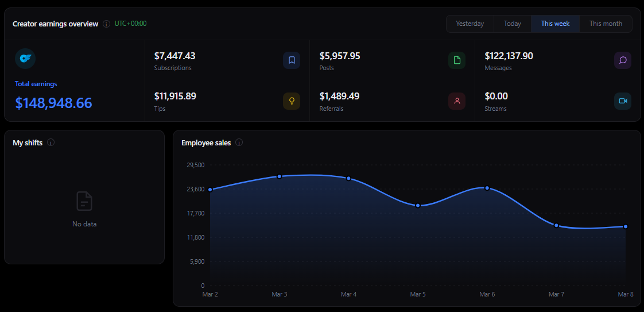Viewport: 644px width, 312px height.
Task: Click the $0.00 Streams value
Action: (x=496, y=97)
